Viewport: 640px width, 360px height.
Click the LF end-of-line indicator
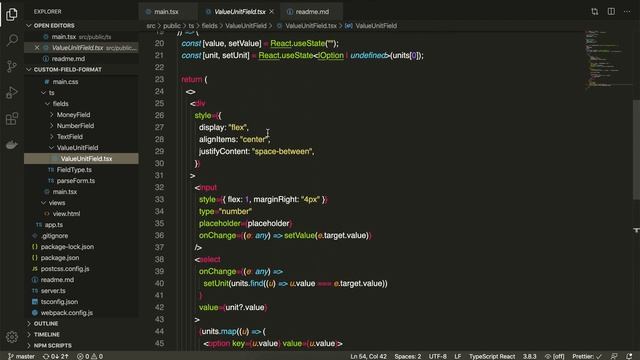(458, 356)
